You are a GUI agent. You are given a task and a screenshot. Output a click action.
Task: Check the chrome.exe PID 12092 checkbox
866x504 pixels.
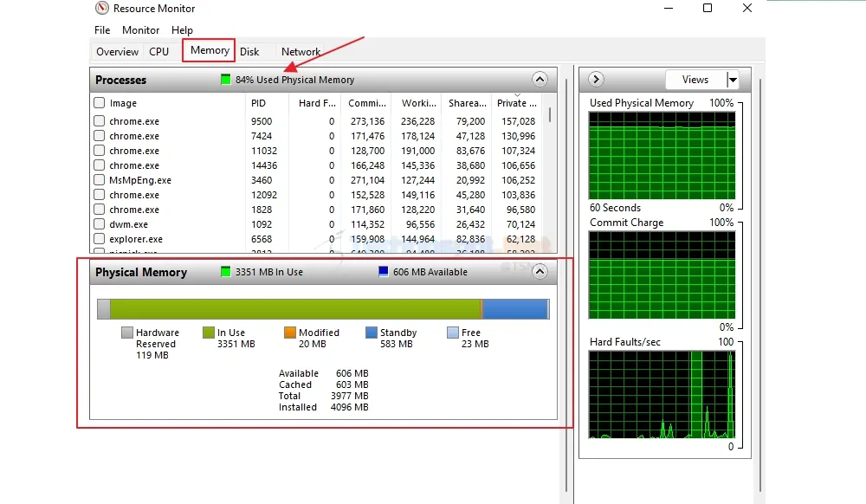(x=100, y=194)
